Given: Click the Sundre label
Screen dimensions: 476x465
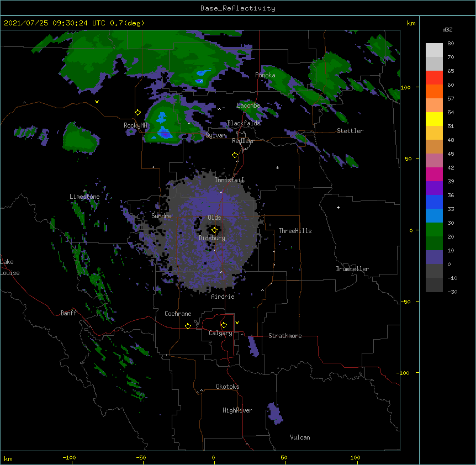Looking at the screenshot, I should 161,216.
